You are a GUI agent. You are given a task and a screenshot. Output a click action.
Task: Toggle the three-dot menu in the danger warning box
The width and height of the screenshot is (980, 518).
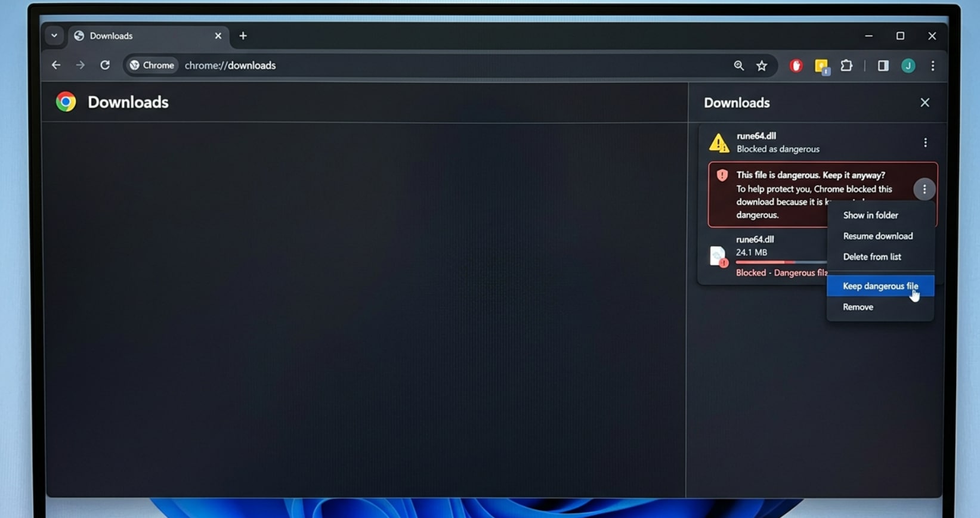coord(924,190)
